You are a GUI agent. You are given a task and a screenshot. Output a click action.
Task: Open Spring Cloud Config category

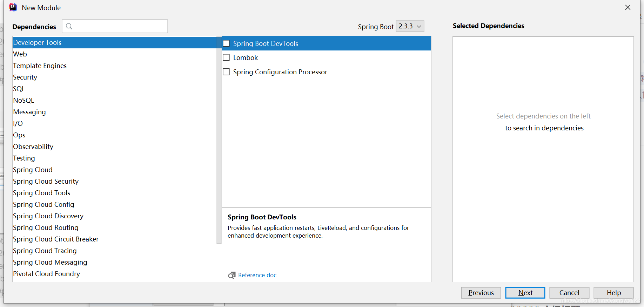click(x=114, y=204)
